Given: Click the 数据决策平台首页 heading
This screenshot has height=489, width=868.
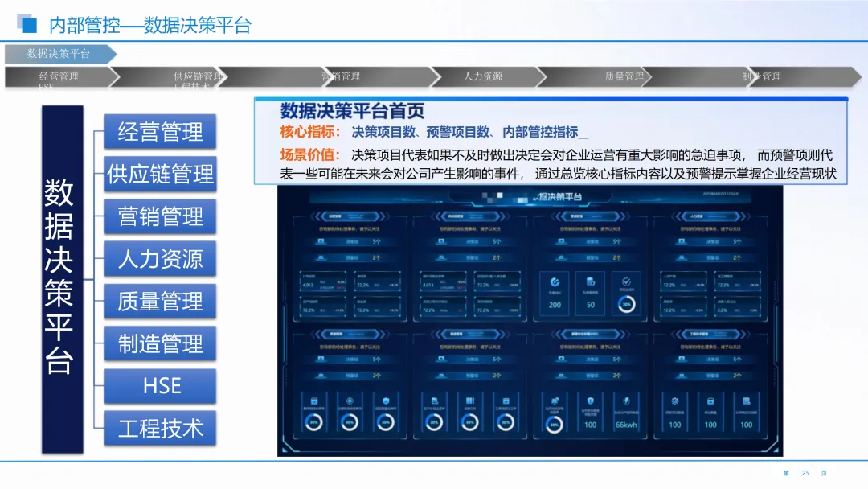Looking at the screenshot, I should pyautogui.click(x=352, y=111).
